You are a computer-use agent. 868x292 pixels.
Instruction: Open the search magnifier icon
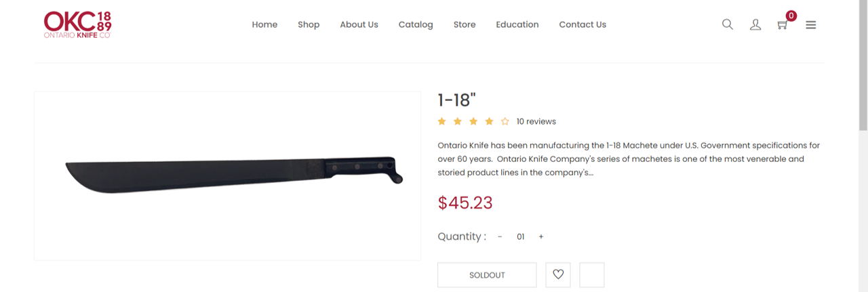click(x=728, y=24)
